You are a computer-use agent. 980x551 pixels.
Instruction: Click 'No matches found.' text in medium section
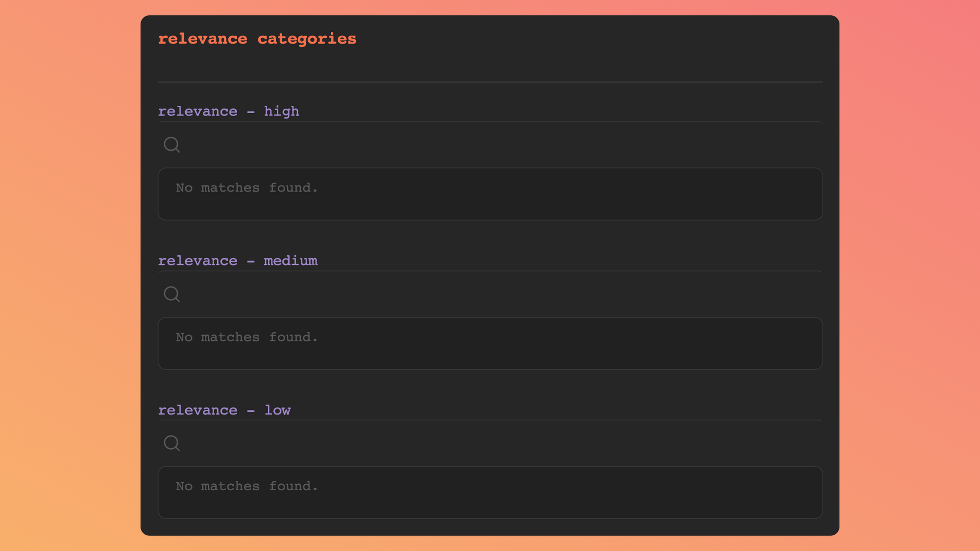coord(247,337)
